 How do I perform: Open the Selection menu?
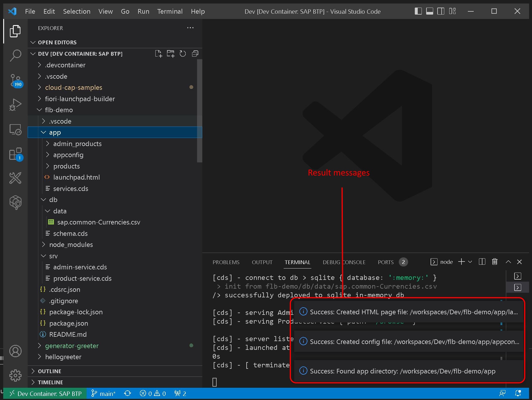77,11
